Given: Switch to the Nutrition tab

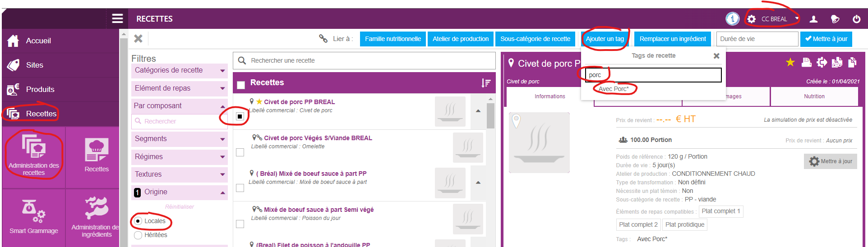Looking at the screenshot, I should [x=814, y=96].
